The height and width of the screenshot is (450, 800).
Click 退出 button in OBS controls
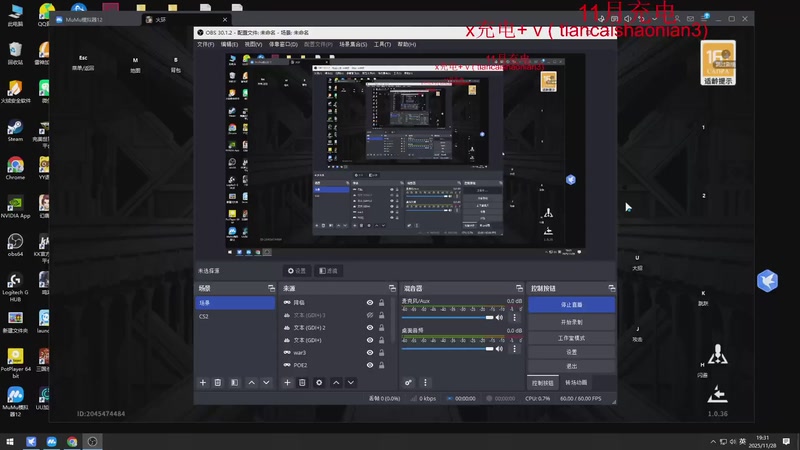coord(571,366)
